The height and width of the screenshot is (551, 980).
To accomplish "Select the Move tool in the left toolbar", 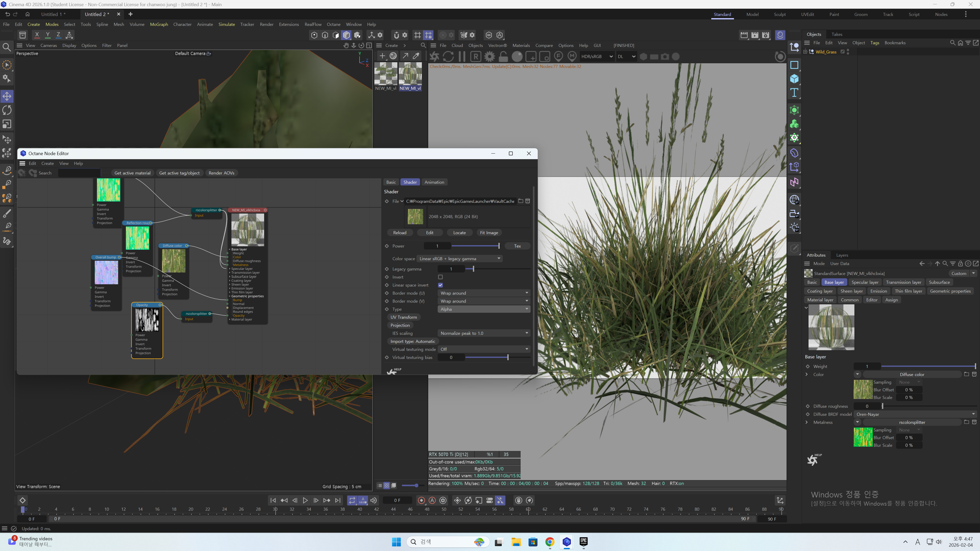I will 7,96.
